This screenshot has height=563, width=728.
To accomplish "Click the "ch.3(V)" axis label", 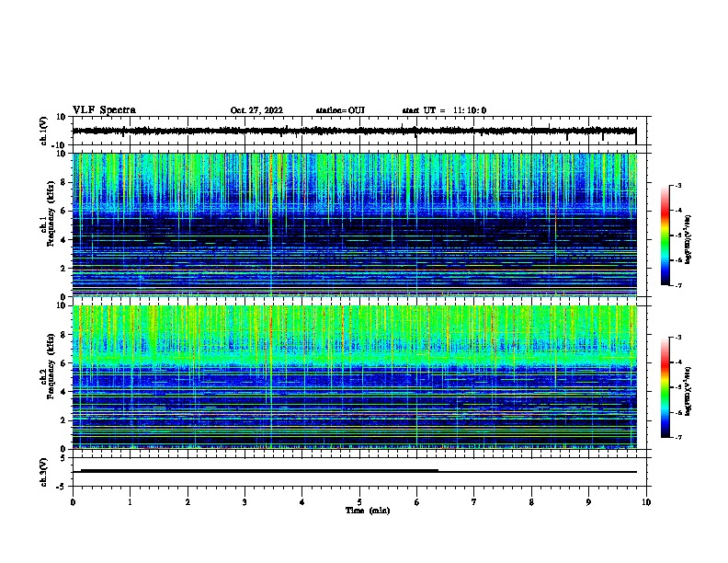I will pos(44,472).
